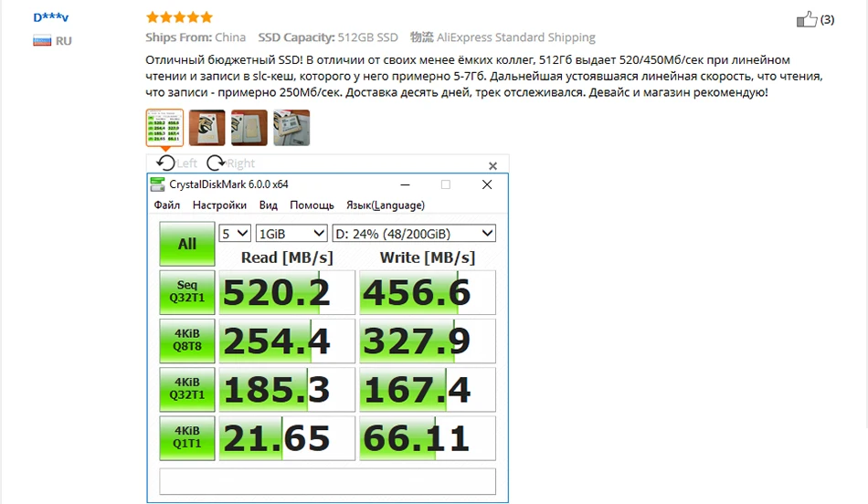Run the 4KiB Q8T8 test button
The width and height of the screenshot is (868, 504).
click(x=187, y=341)
